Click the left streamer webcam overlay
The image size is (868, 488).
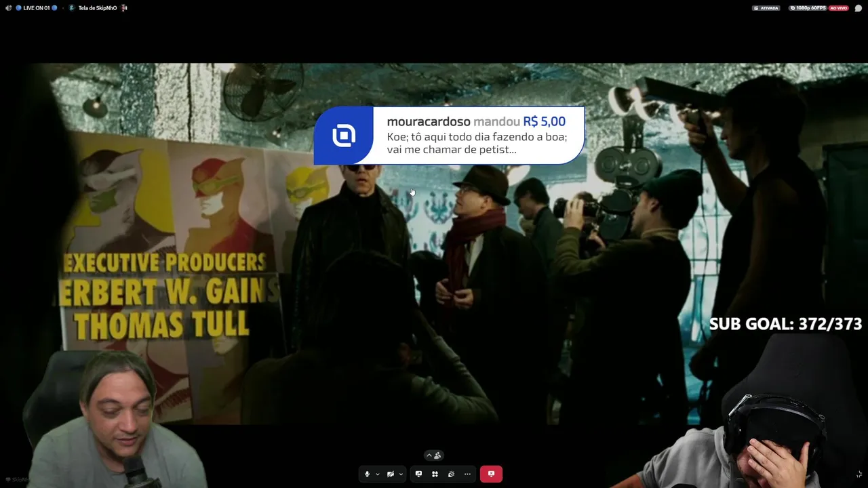[115, 419]
